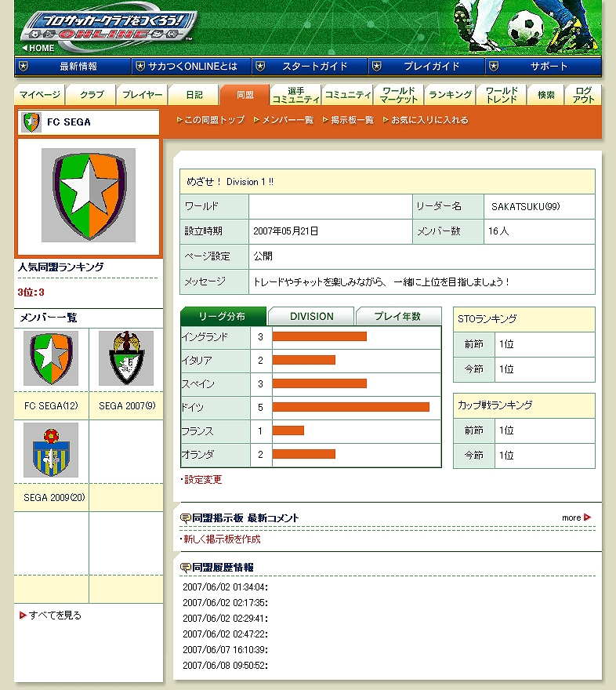Open the ランキング navigation tab
Screen dimensions: 616x690
point(450,95)
